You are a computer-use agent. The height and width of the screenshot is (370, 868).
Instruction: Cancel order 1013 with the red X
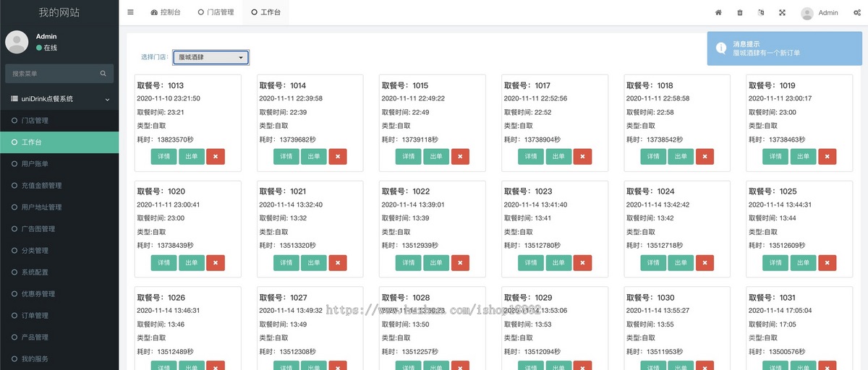(x=216, y=156)
